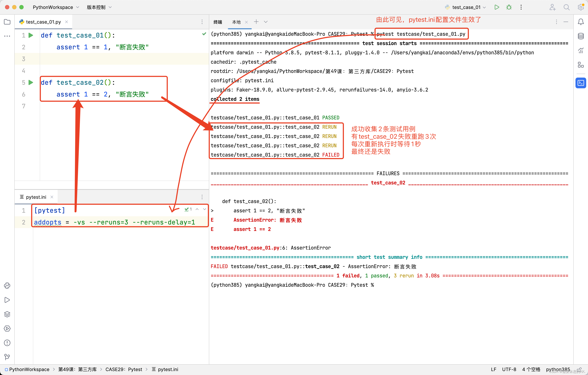Open pytest.ini editor tab options
588x375 pixels.
(202, 197)
